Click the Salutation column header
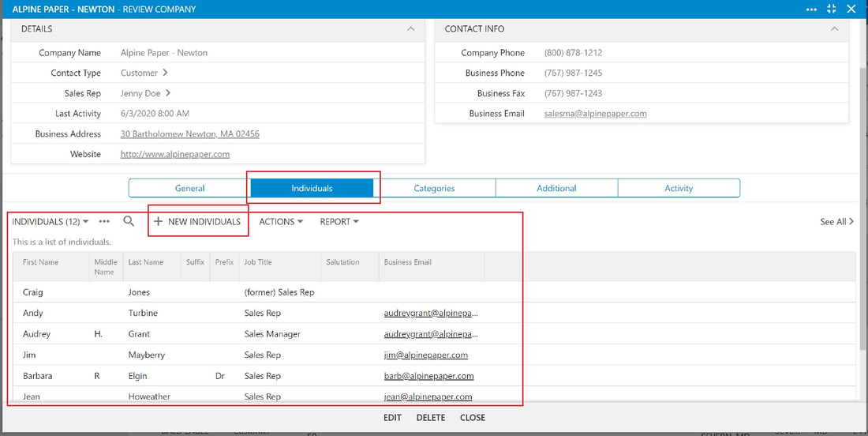Viewport: 868px width, 436px height. 342,262
